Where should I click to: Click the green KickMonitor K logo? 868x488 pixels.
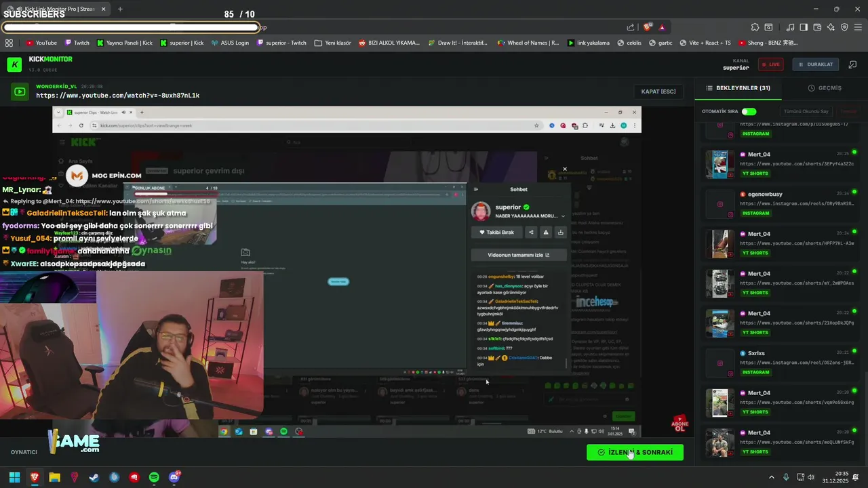click(14, 64)
